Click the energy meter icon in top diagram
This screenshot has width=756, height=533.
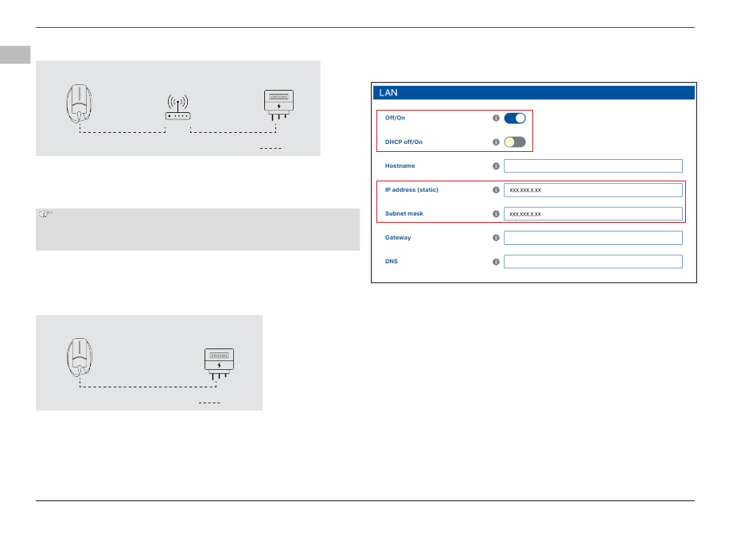(279, 105)
